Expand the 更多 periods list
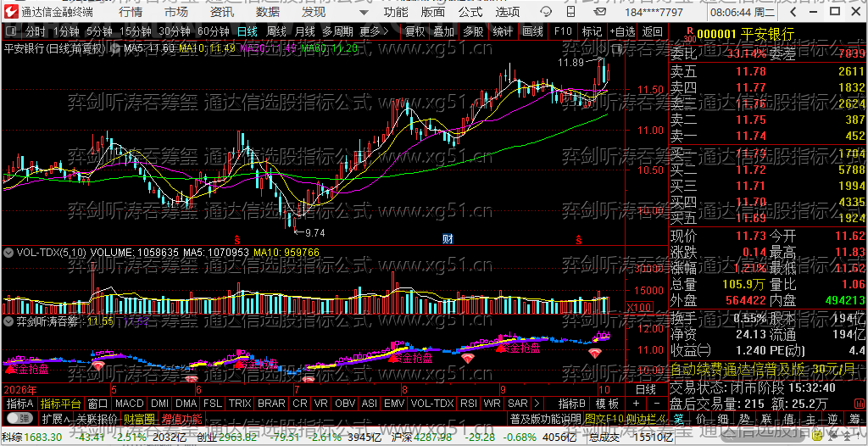The width and height of the screenshot is (868, 446). click(x=374, y=31)
